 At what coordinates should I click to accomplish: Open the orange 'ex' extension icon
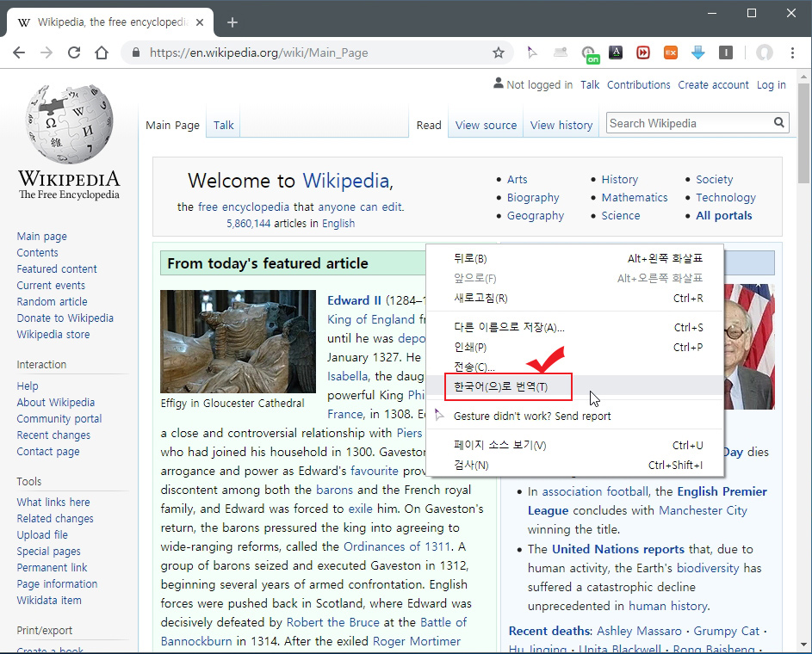671,52
